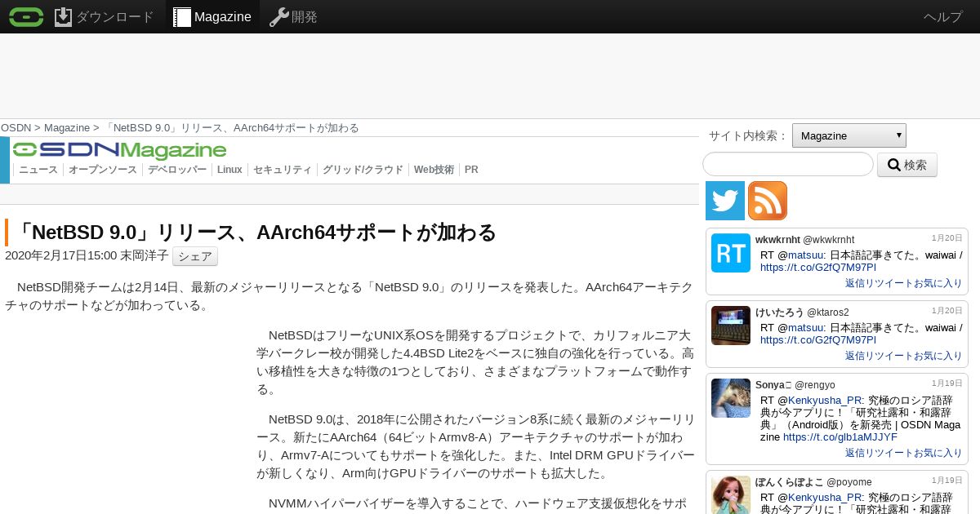Open the ニュース category tab

click(38, 170)
